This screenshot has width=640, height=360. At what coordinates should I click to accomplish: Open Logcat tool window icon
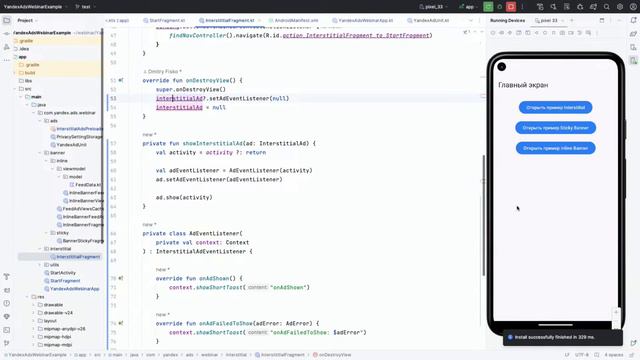(x=7, y=290)
